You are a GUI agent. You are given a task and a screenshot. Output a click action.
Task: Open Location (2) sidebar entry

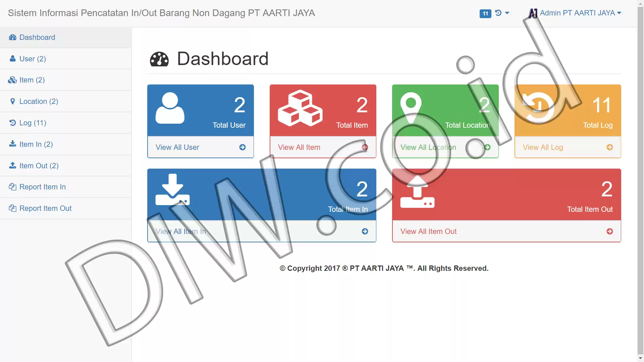click(65, 101)
